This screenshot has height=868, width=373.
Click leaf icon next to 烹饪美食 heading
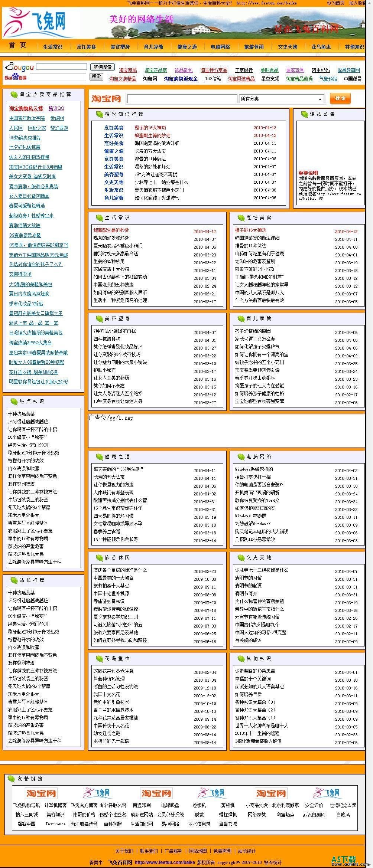point(241,218)
